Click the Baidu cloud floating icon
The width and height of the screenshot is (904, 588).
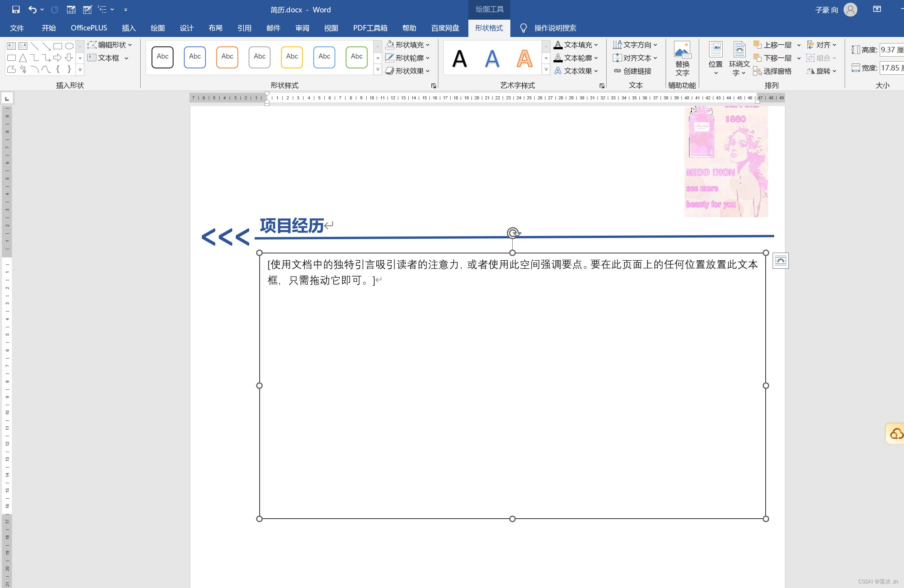[x=896, y=434]
